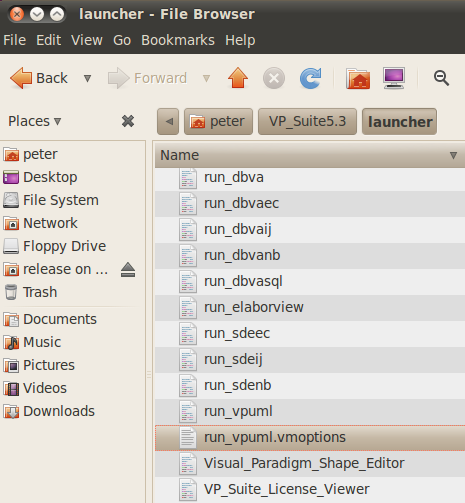Screen dimensions: 465x503
Task: Click the VP_Suite_License_Viewer file name
Action: [x=287, y=490]
